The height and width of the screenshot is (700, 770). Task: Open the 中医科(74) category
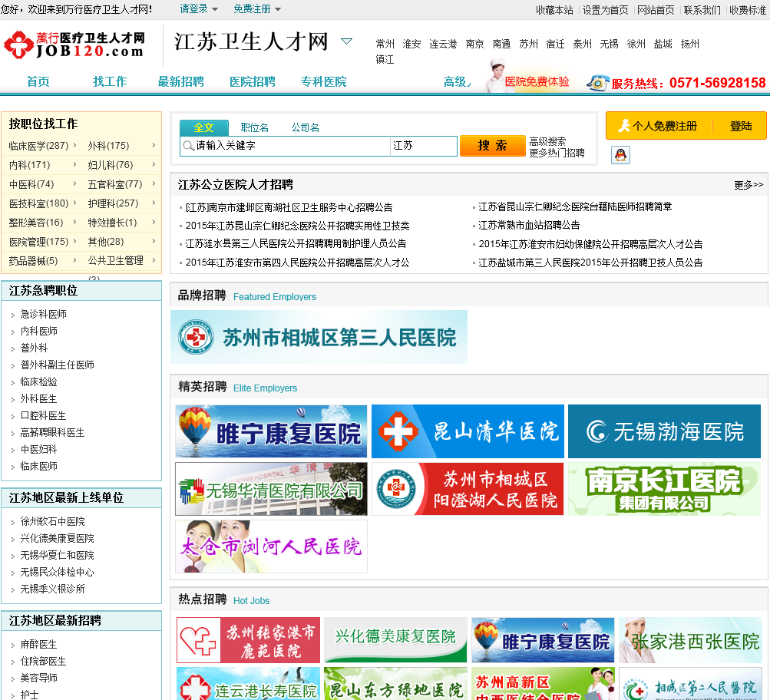click(x=31, y=184)
